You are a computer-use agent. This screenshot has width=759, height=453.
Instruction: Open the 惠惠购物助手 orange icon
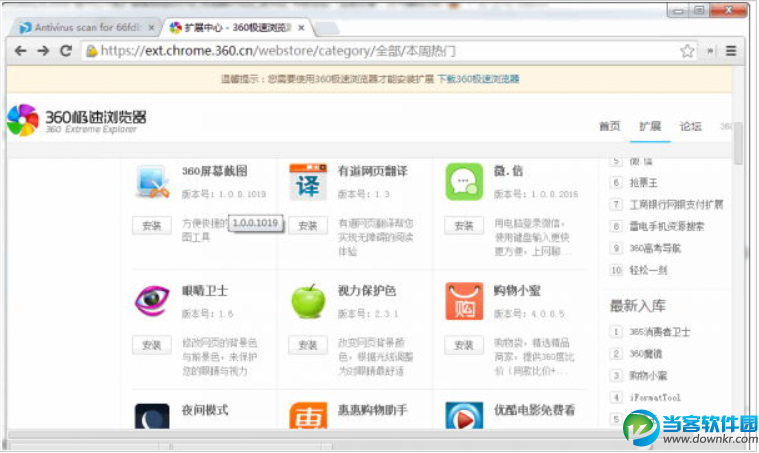308,416
